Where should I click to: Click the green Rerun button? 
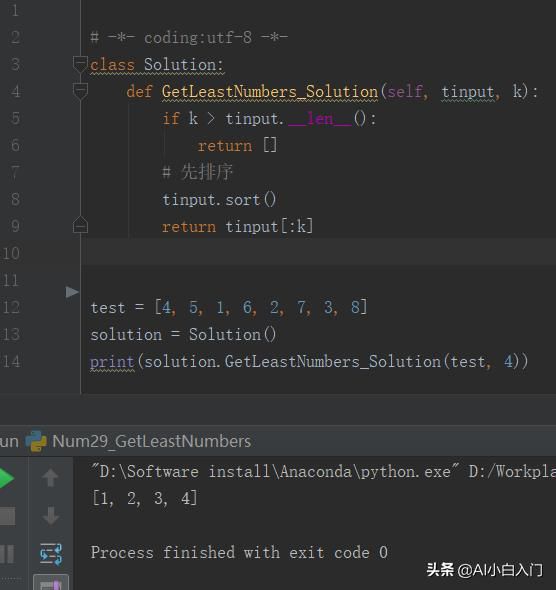(x=6, y=478)
